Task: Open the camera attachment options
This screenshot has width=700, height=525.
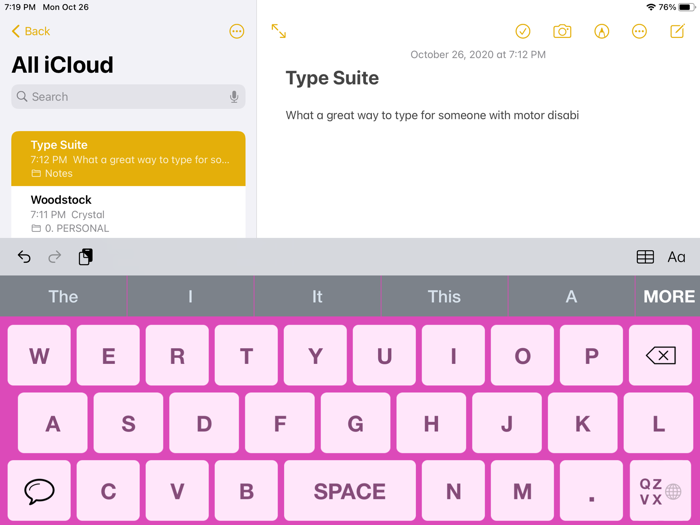Action: 562,31
